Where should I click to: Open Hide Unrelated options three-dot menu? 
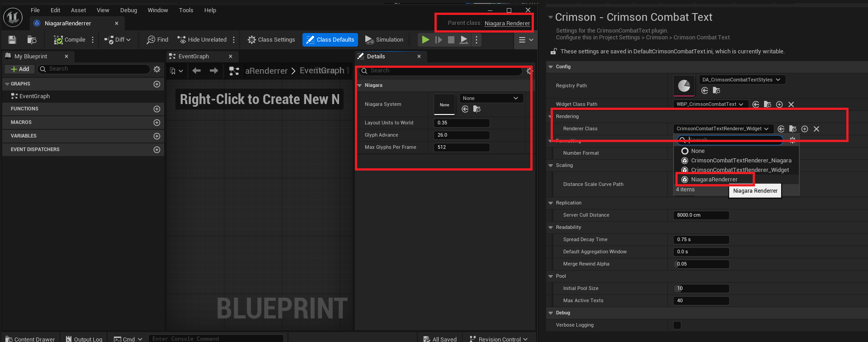pos(234,40)
